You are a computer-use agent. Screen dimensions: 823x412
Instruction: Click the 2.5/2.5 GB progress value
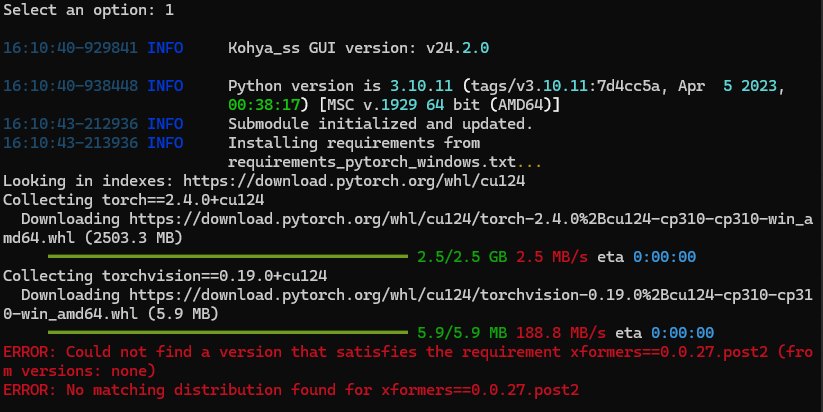coord(462,257)
